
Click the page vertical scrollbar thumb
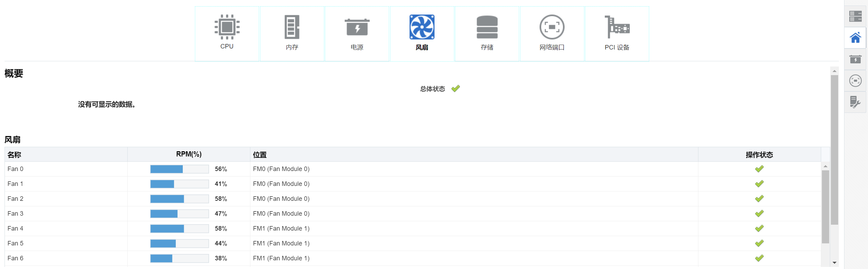pos(834,150)
